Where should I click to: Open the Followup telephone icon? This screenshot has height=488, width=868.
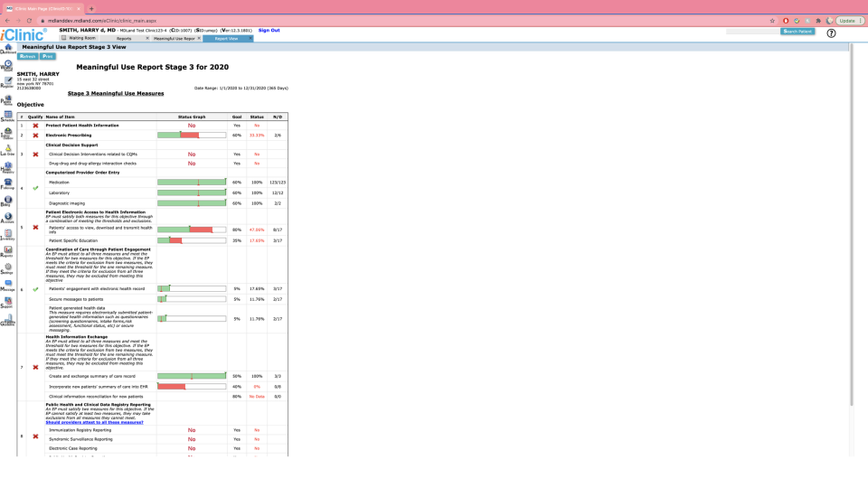coord(8,183)
